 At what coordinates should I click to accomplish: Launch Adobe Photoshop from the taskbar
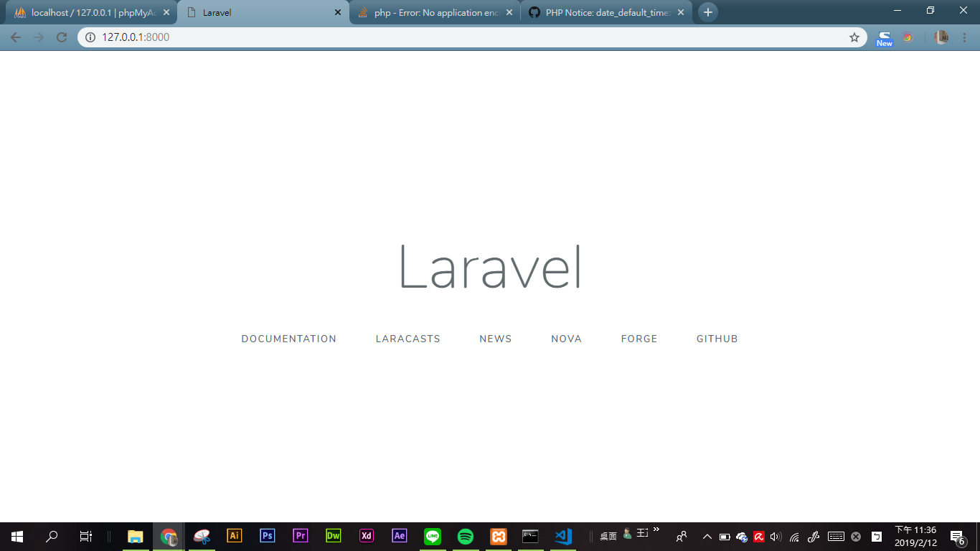268,536
